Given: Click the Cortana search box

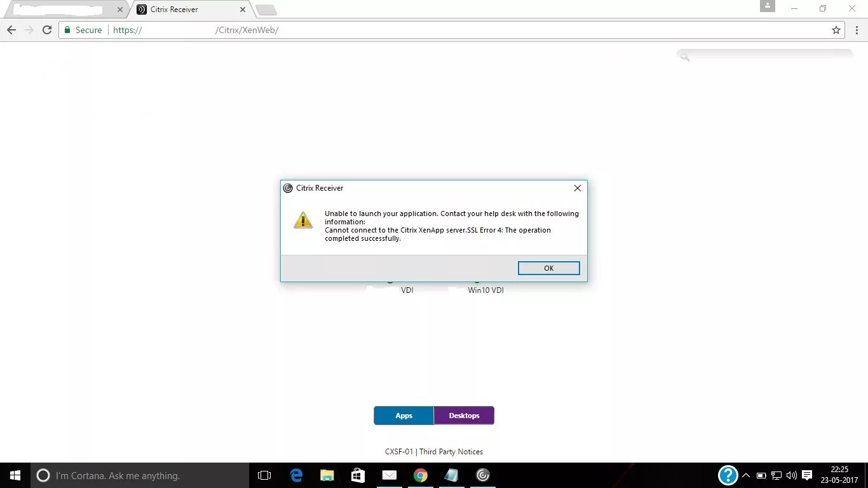Looking at the screenshot, I should tap(140, 475).
